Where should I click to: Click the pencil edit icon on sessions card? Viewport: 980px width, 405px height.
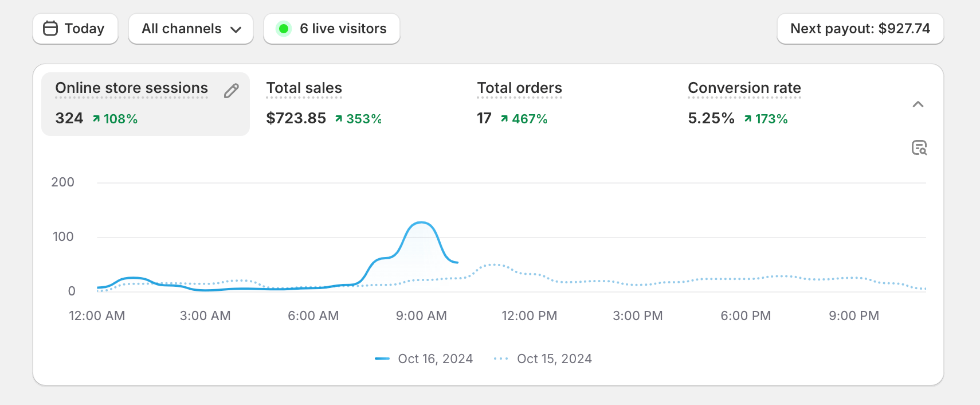point(232,91)
